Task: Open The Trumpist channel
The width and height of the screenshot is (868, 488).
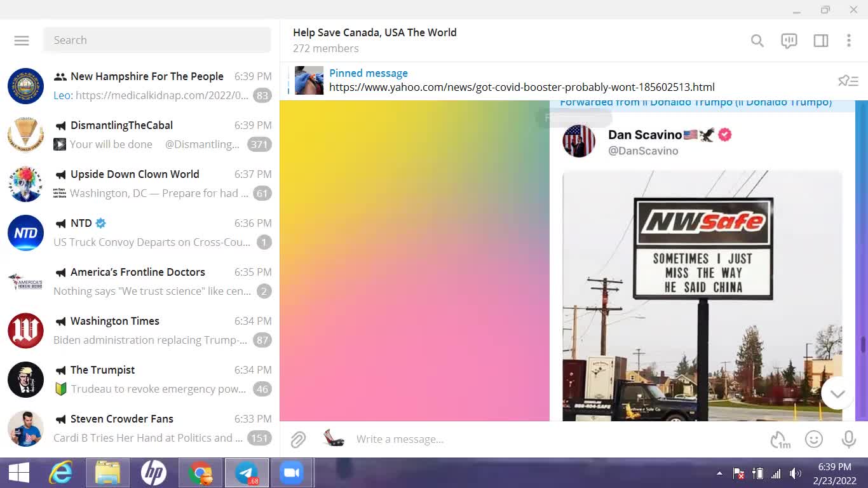Action: click(x=140, y=379)
